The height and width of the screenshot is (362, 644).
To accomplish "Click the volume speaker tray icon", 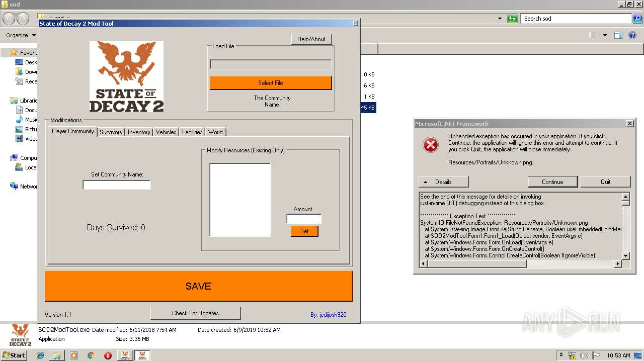I will coord(584,355).
